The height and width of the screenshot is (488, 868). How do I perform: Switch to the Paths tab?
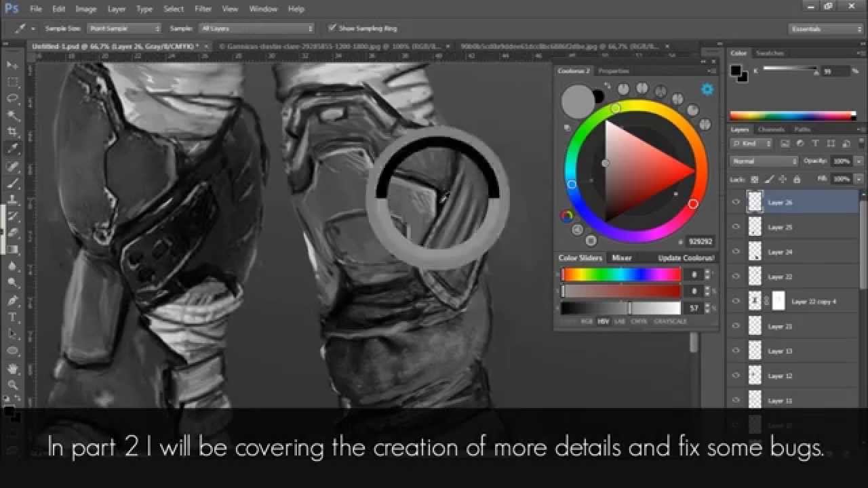(802, 129)
